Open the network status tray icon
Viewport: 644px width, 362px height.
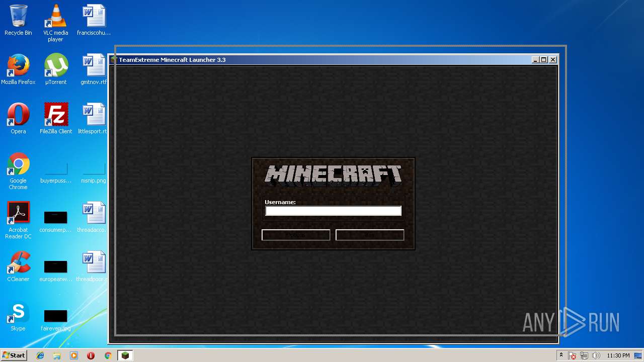[x=584, y=355]
